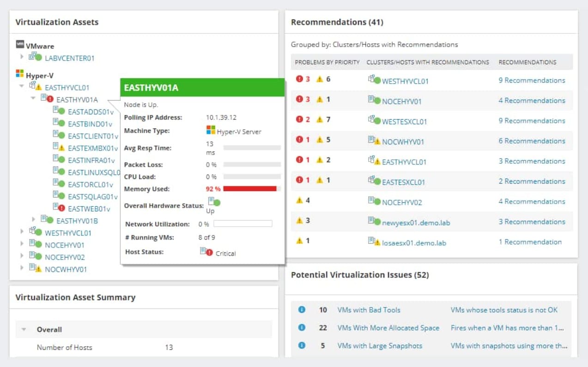This screenshot has height=367, width=588.
Task: Click the critical icon beside Host Status
Action: (x=209, y=253)
